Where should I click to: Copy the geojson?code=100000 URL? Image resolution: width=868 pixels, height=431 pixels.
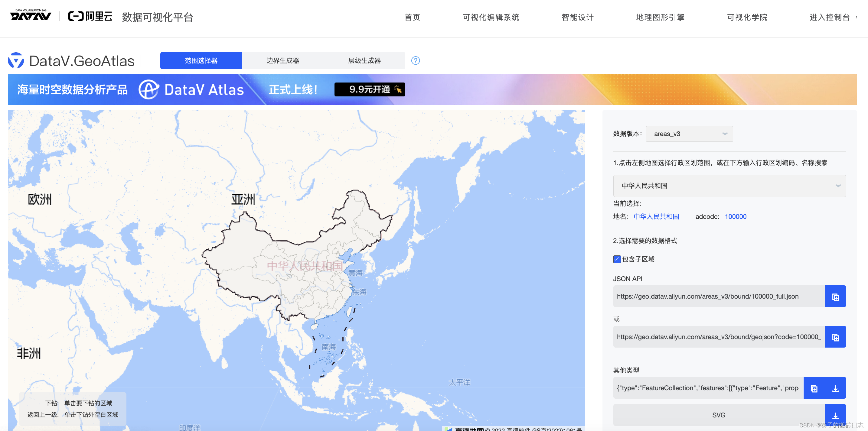835,337
